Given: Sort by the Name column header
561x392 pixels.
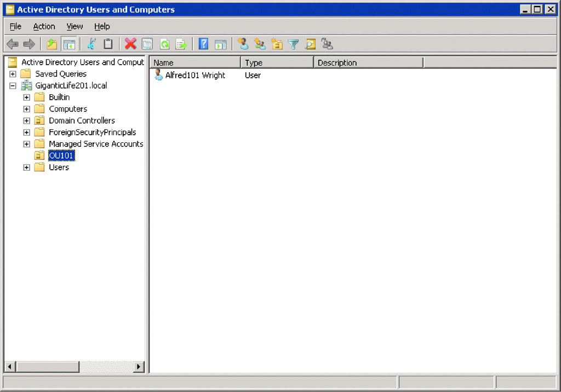Looking at the screenshot, I should click(x=195, y=62).
